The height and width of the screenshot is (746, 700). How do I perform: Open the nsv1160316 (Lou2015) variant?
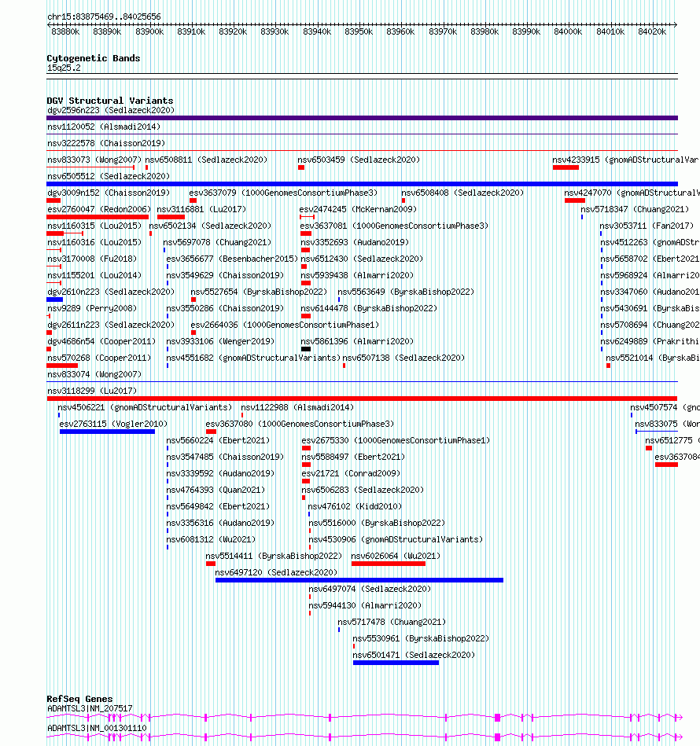94,243
